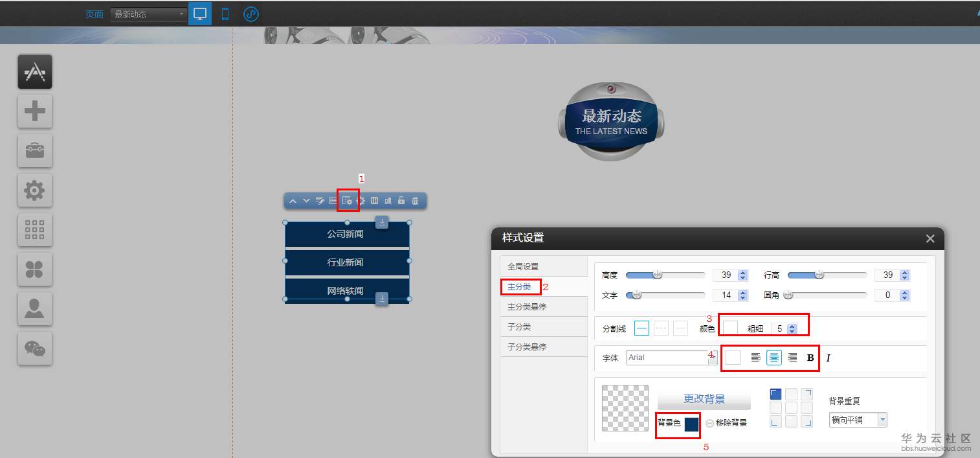Click 移除背景 to remove background

(x=726, y=423)
